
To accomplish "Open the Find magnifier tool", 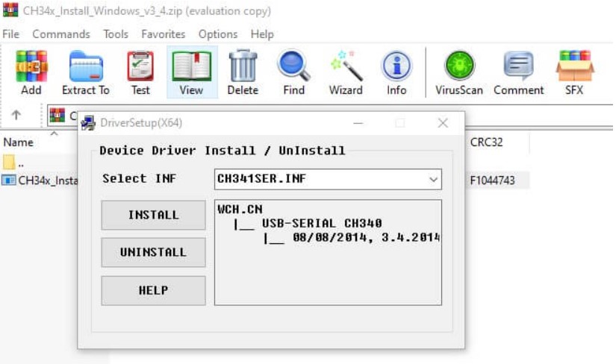I will [x=294, y=72].
